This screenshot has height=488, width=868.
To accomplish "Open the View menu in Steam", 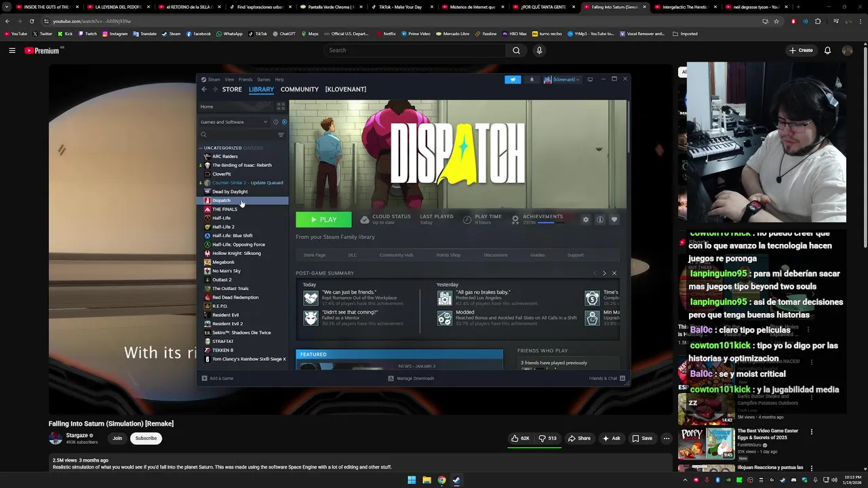I will tap(229, 79).
